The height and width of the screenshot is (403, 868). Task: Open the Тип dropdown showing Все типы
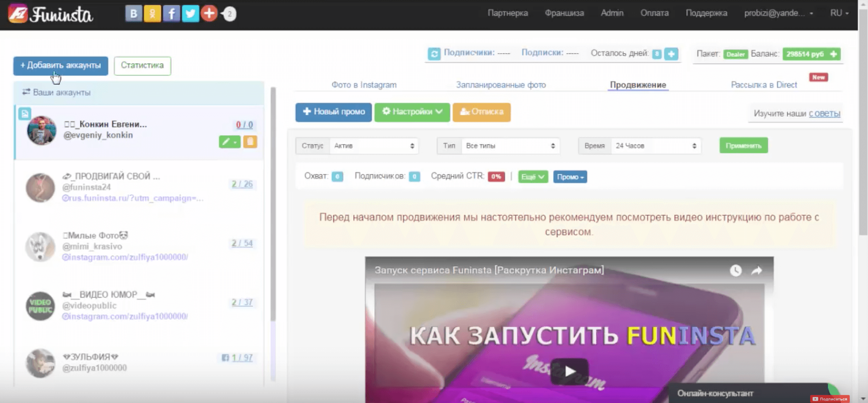pos(509,146)
